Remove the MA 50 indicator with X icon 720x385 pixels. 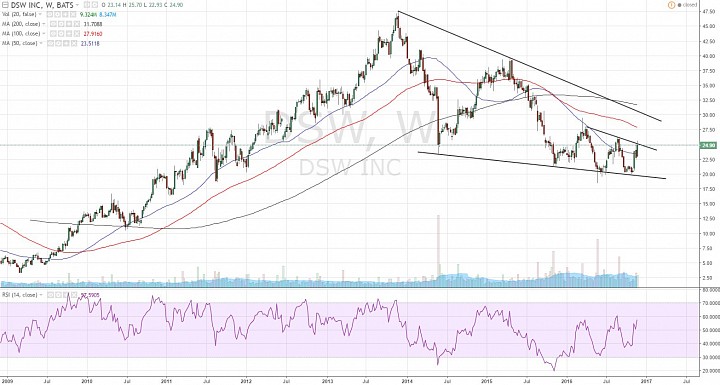73,43
